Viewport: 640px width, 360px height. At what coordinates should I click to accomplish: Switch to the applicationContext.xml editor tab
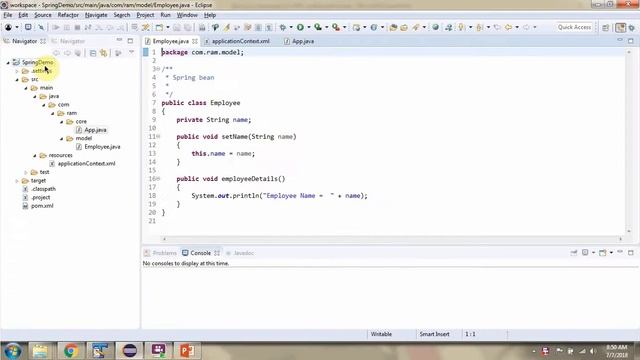(x=237, y=41)
